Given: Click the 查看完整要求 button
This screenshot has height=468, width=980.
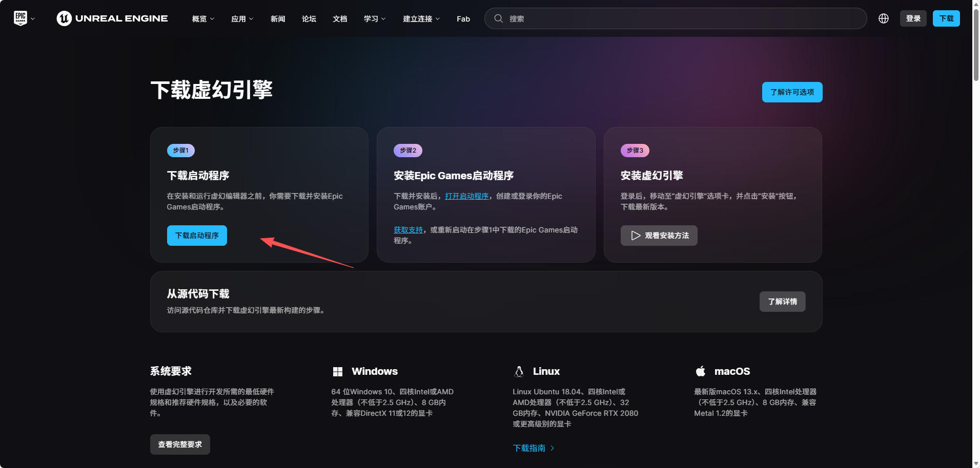Looking at the screenshot, I should 180,444.
